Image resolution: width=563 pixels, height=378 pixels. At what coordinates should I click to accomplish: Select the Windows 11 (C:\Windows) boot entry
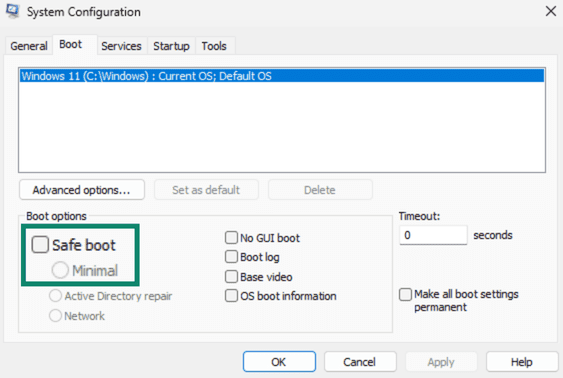tap(282, 76)
